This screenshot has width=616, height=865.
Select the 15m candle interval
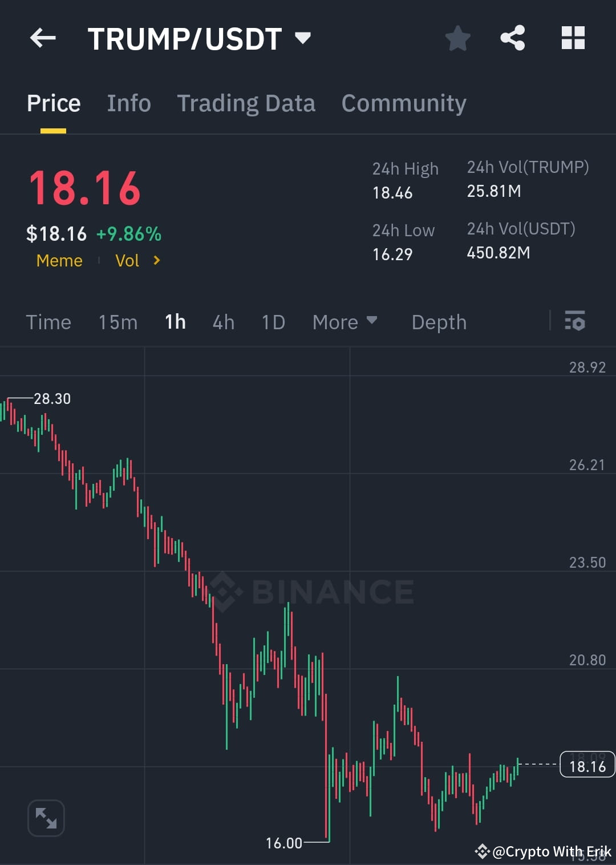117,322
